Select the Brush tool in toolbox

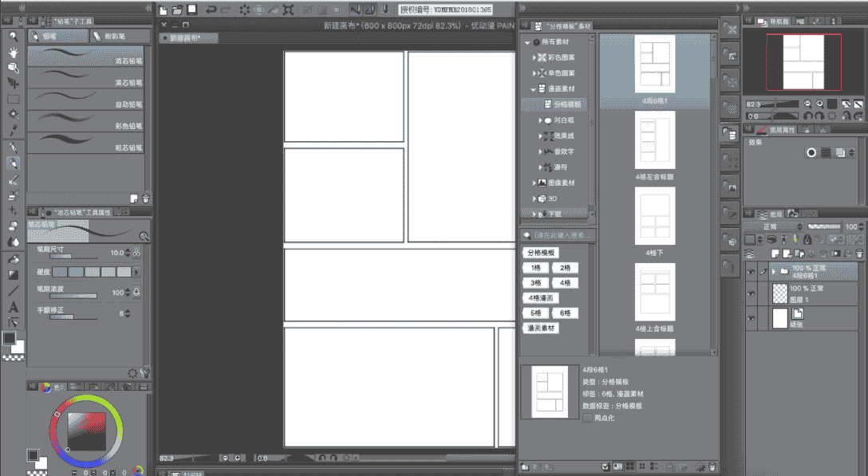pos(14,179)
